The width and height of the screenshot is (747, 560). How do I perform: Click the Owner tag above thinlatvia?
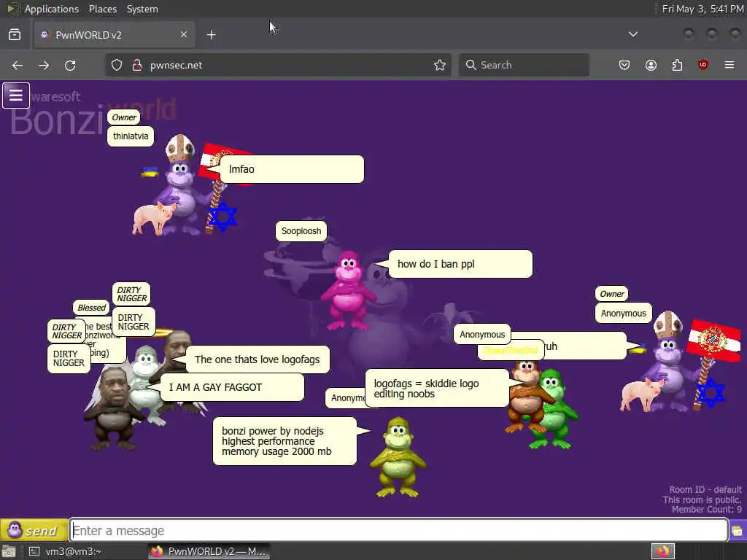124,117
